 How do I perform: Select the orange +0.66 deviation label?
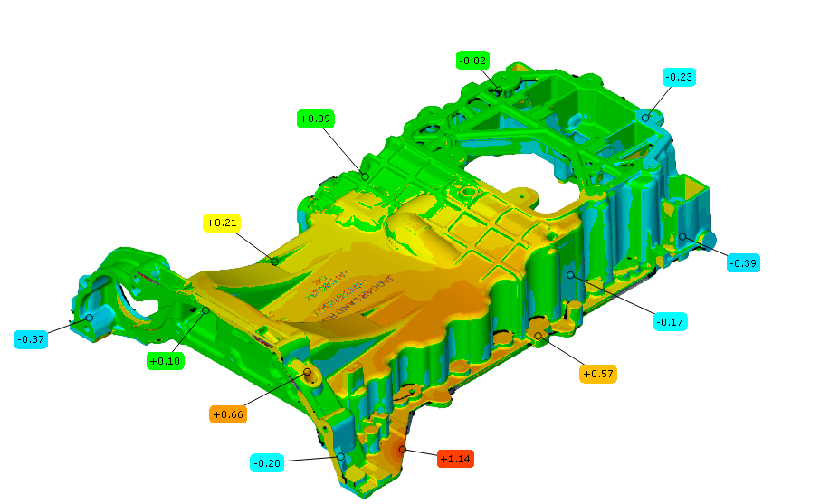[227, 414]
